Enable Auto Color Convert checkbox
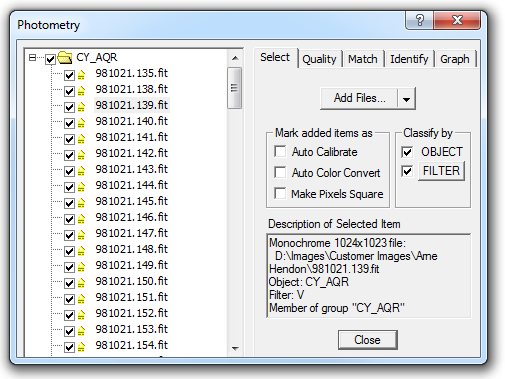Viewport: 505px width, 379px height. (x=280, y=172)
